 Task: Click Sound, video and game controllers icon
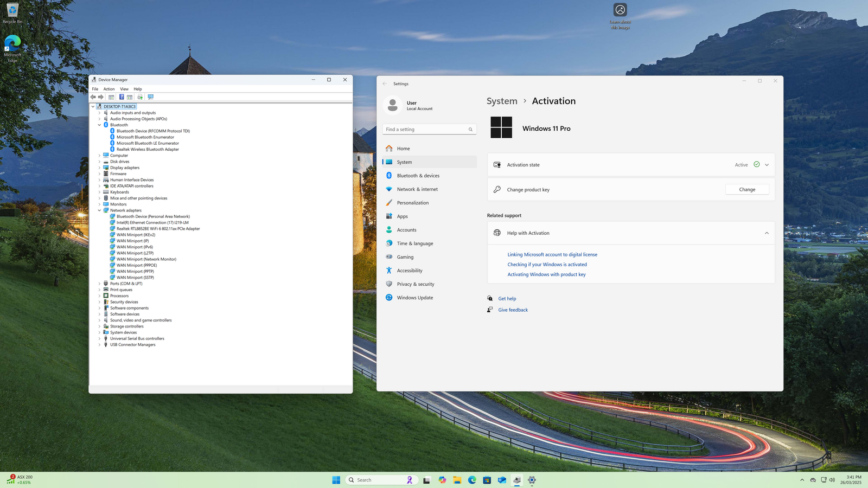pyautogui.click(x=106, y=320)
